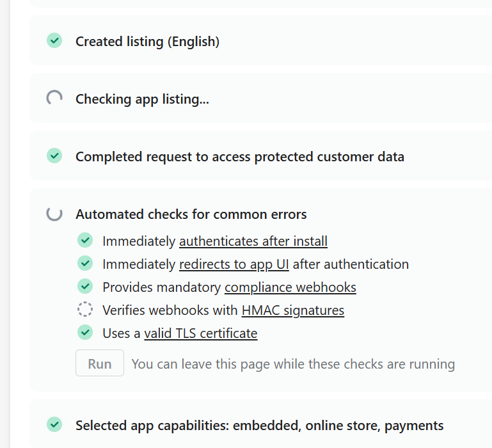Click the note about leaving this page
Screen dimensions: 492x448
[293, 364]
